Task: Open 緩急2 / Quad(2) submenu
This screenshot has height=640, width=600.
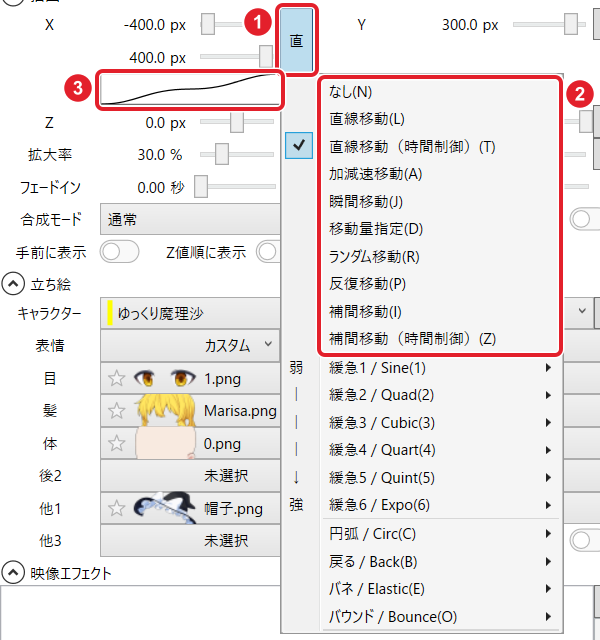Action: pos(440,395)
